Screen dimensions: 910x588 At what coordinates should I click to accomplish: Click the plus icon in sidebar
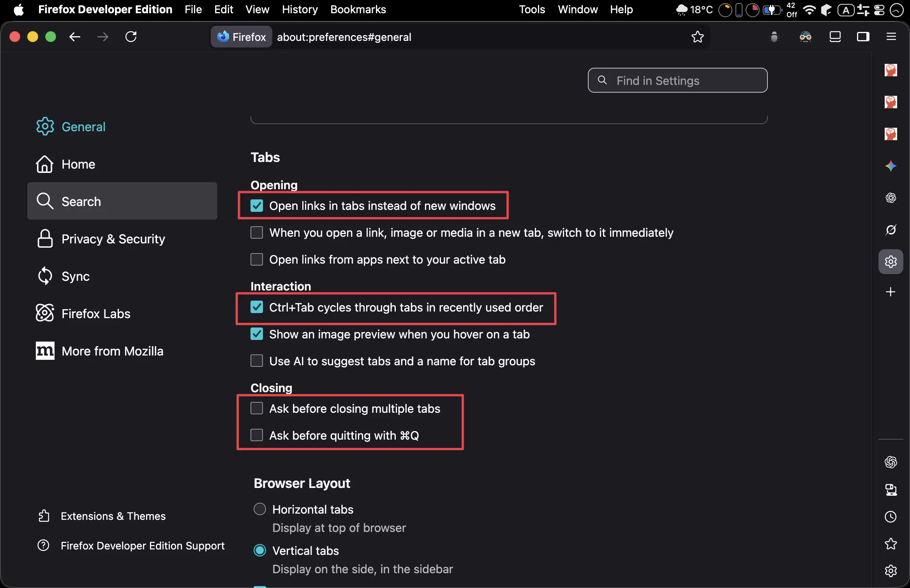(891, 292)
